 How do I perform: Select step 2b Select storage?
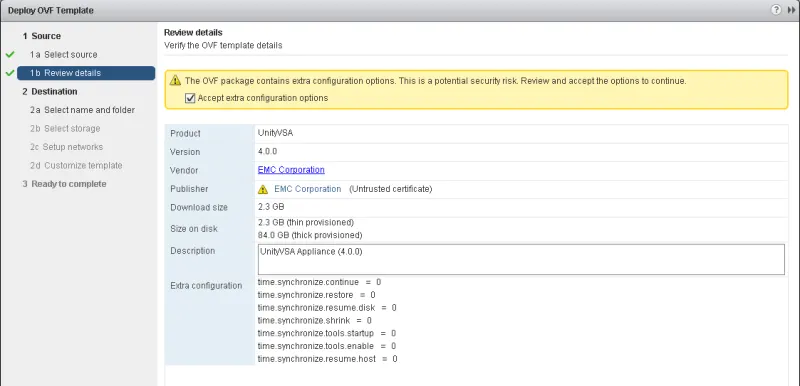pos(65,128)
